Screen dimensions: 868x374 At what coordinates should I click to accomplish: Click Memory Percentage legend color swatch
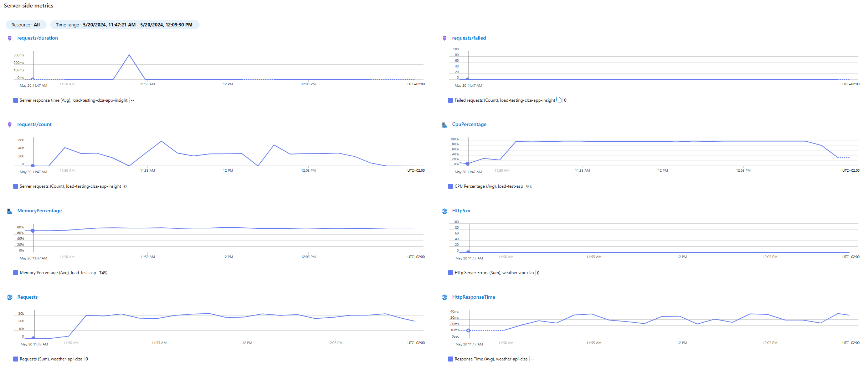pyautogui.click(x=16, y=273)
